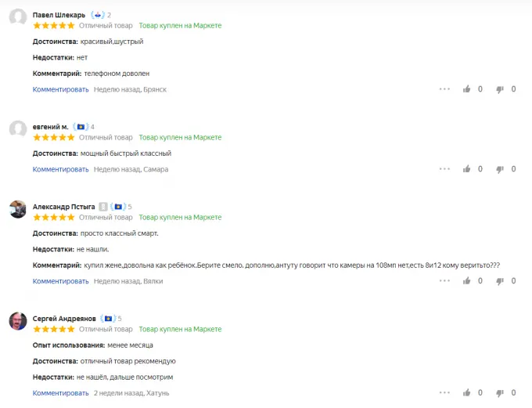Dislike Павел Шлекарь's review with thumbs down

click(x=501, y=89)
